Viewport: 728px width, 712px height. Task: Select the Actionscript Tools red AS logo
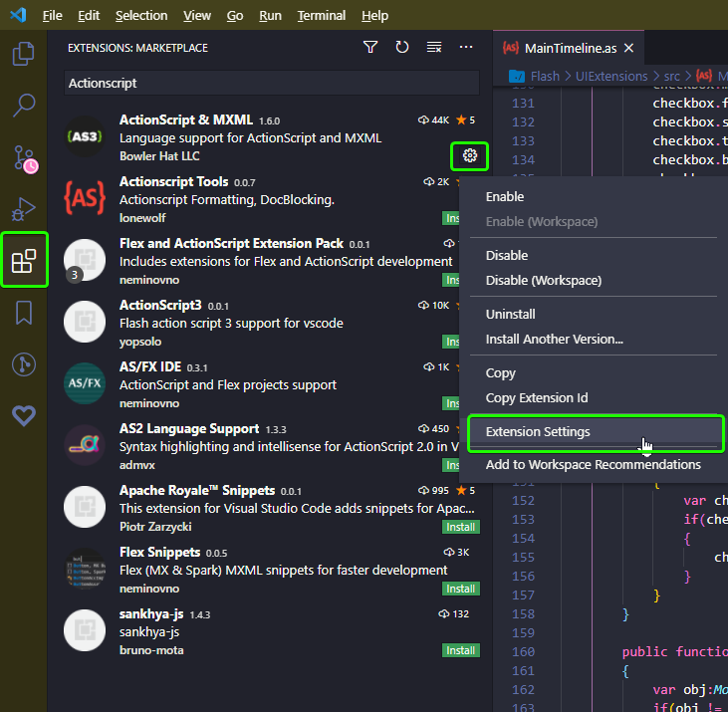coord(85,198)
